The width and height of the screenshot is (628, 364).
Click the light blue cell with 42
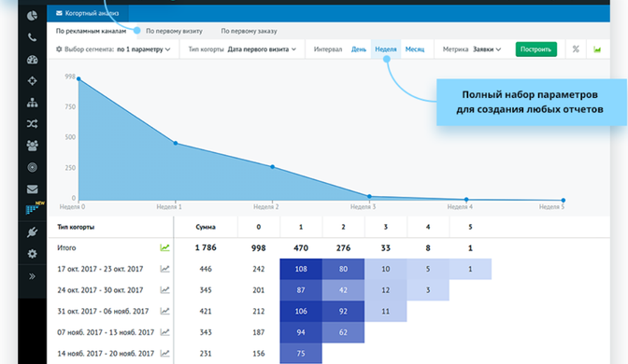coord(343,290)
